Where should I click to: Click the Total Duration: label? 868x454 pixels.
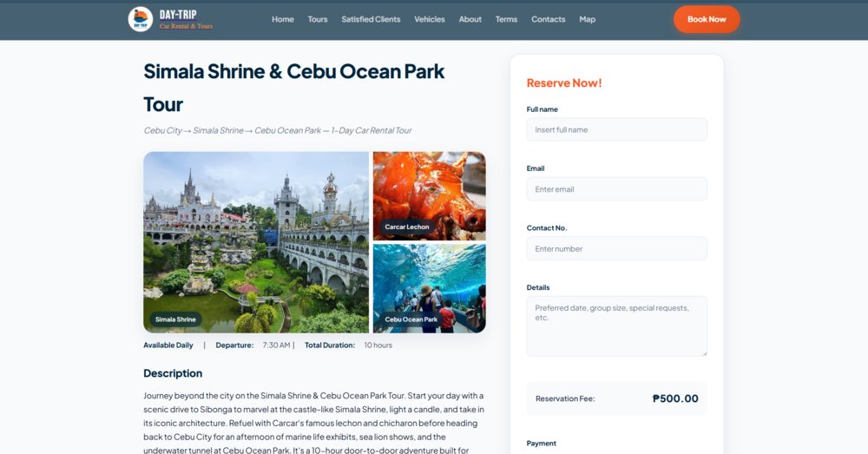(330, 345)
